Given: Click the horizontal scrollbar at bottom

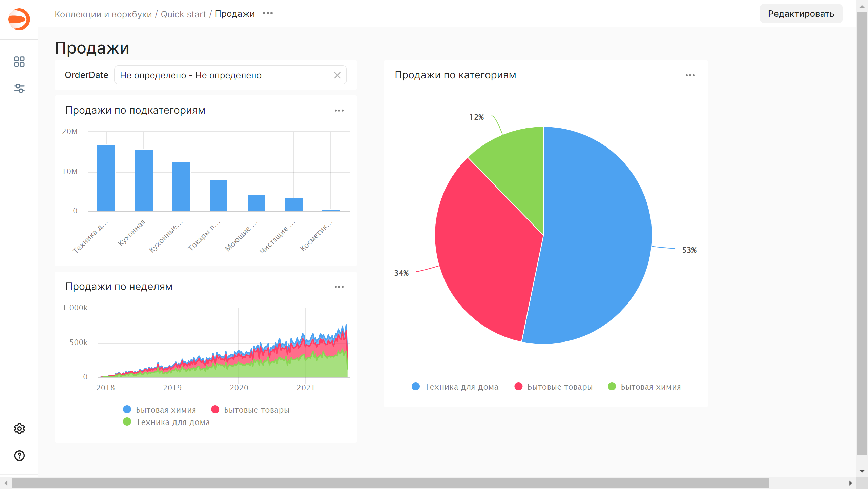Looking at the screenshot, I should point(390,483).
